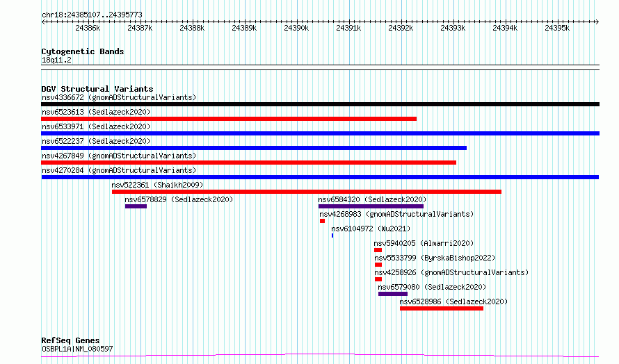619x364 pixels.
Task: Click the small red nsv5940205 marker
Action: tap(378, 250)
